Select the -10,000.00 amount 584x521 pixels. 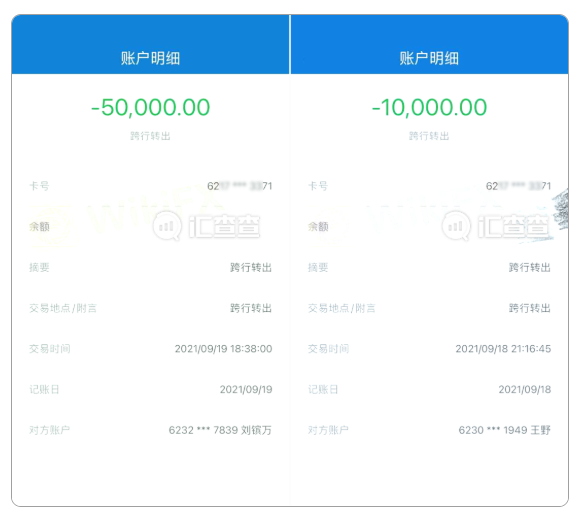pos(429,107)
